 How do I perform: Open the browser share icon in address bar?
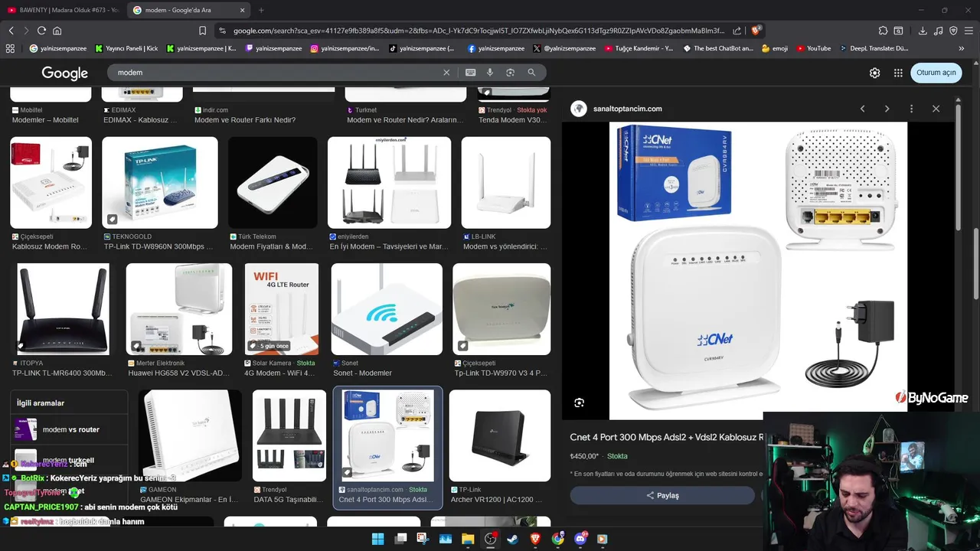click(x=737, y=31)
